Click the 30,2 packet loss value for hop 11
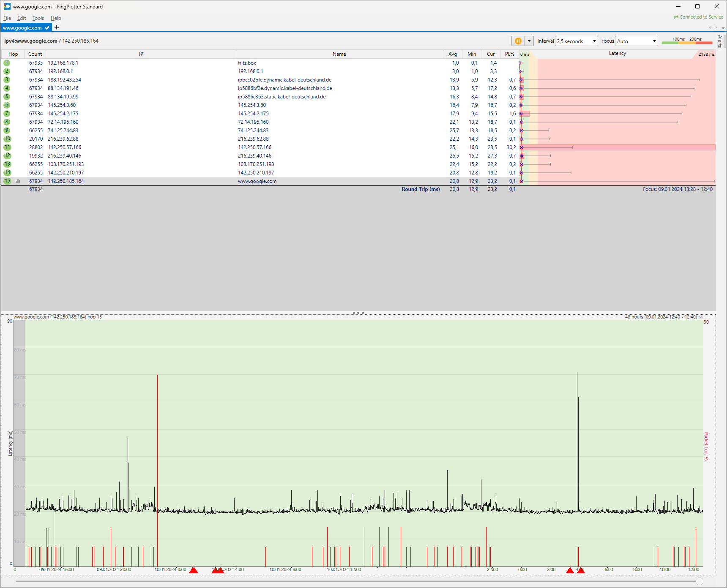The image size is (727, 588). 511,147
